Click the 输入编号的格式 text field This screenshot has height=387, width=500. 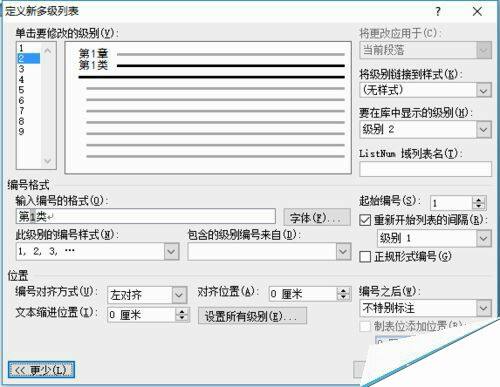click(146, 217)
